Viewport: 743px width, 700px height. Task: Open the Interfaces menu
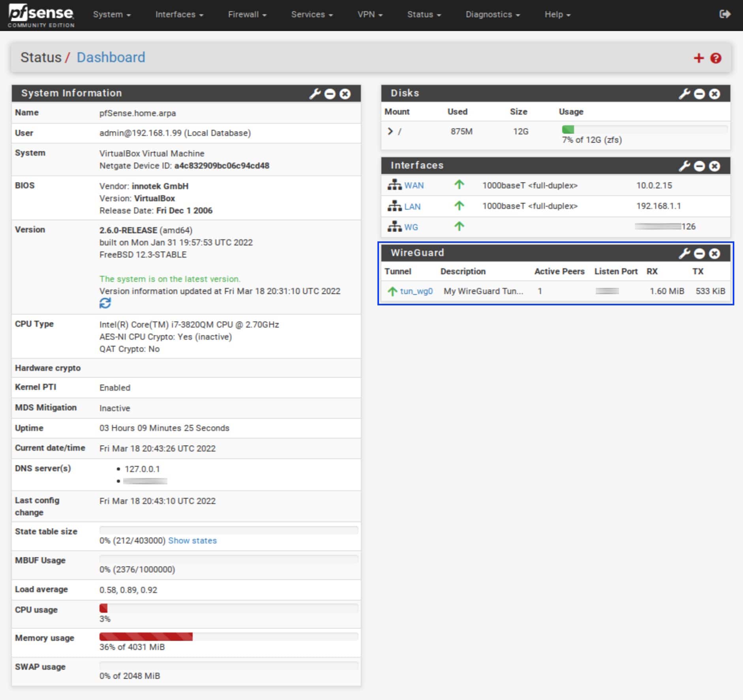179,15
